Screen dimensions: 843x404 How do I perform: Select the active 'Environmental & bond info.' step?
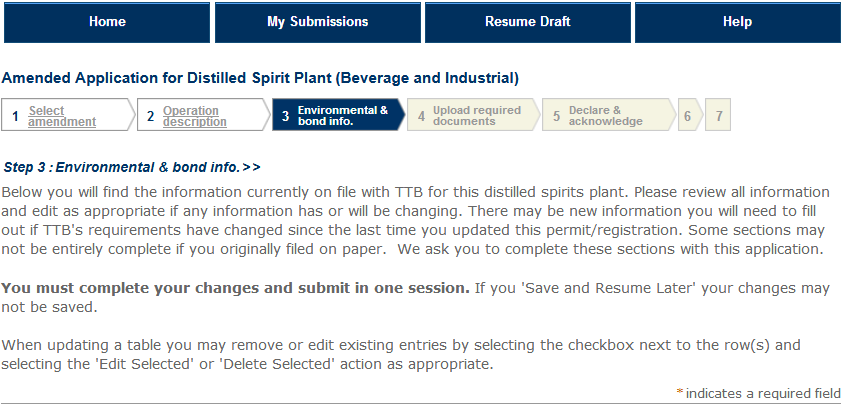tap(342, 116)
